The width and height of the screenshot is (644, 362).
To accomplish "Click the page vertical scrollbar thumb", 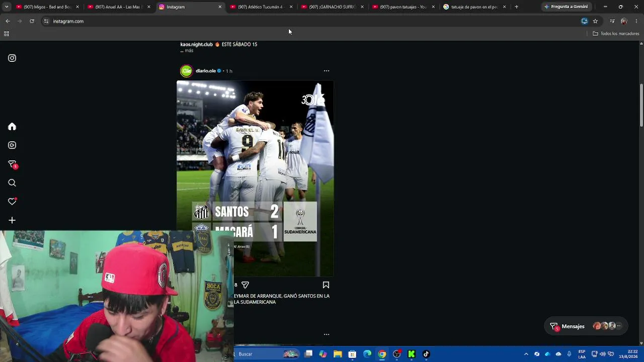I will 641,106.
